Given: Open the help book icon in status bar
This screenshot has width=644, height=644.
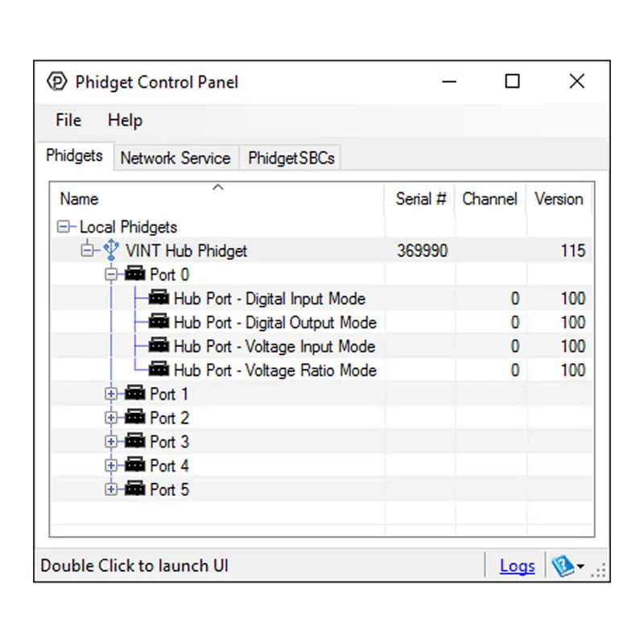Looking at the screenshot, I should point(563,566).
